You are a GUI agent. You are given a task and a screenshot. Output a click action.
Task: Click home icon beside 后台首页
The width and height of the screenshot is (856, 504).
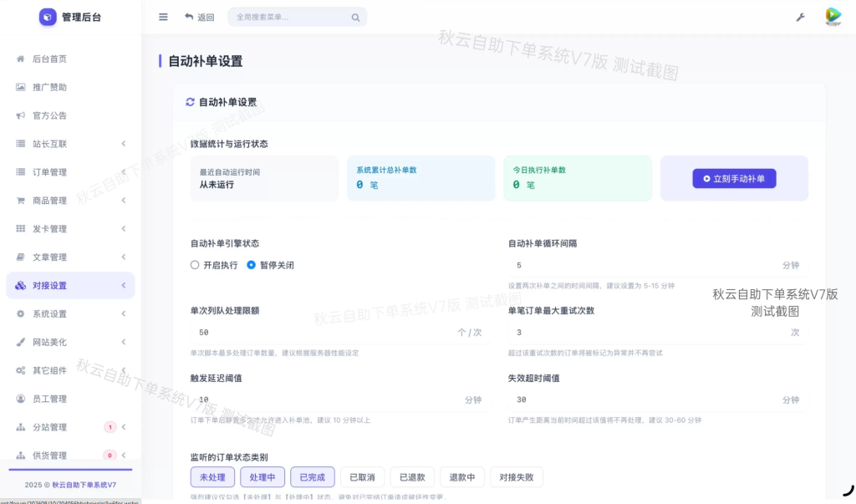(x=20, y=59)
